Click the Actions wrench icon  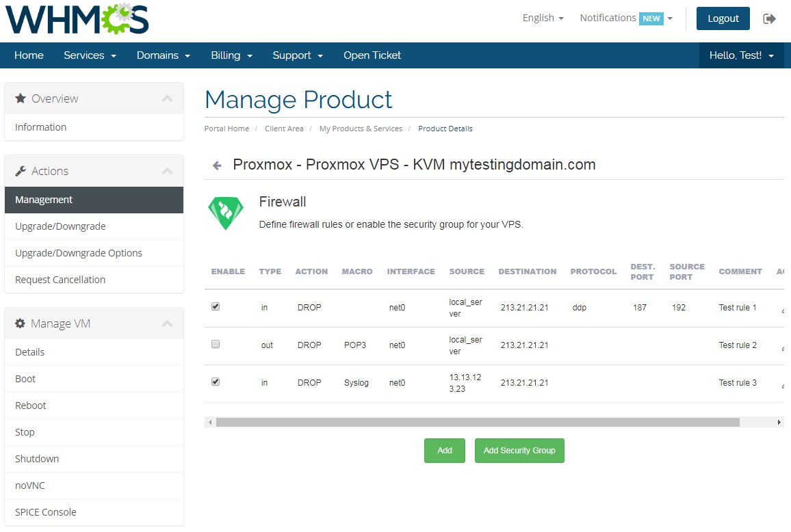[20, 171]
